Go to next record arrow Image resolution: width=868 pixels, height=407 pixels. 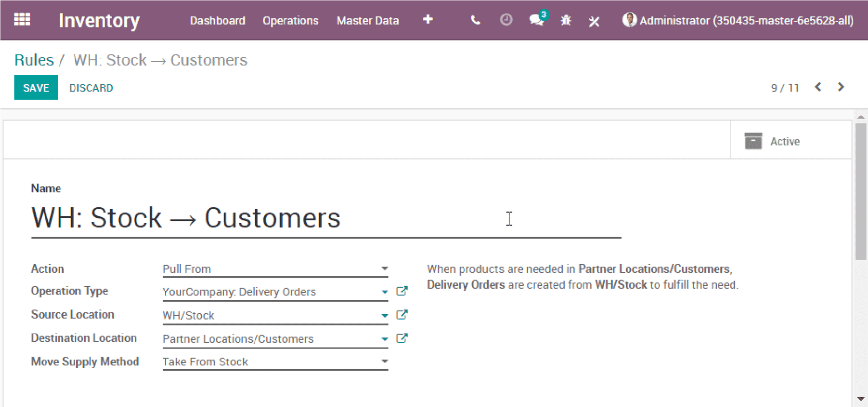click(841, 87)
